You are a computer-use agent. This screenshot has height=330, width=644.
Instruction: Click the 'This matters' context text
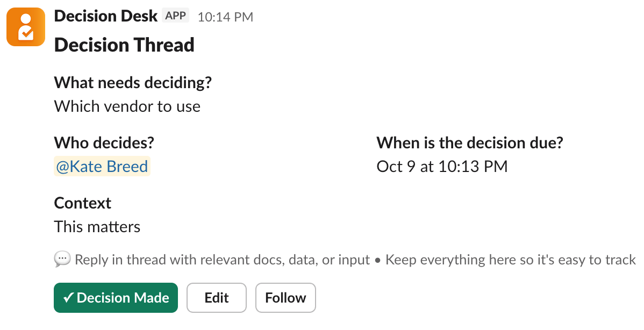click(97, 227)
